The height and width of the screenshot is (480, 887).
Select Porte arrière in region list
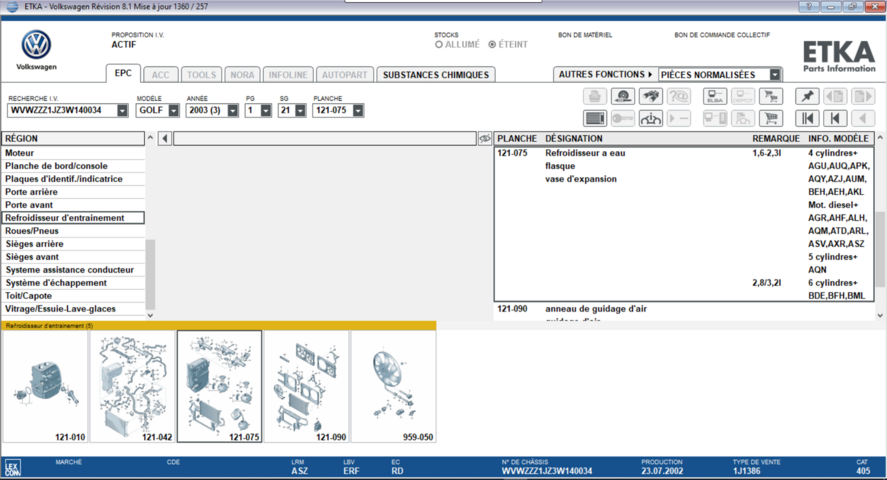[74, 192]
